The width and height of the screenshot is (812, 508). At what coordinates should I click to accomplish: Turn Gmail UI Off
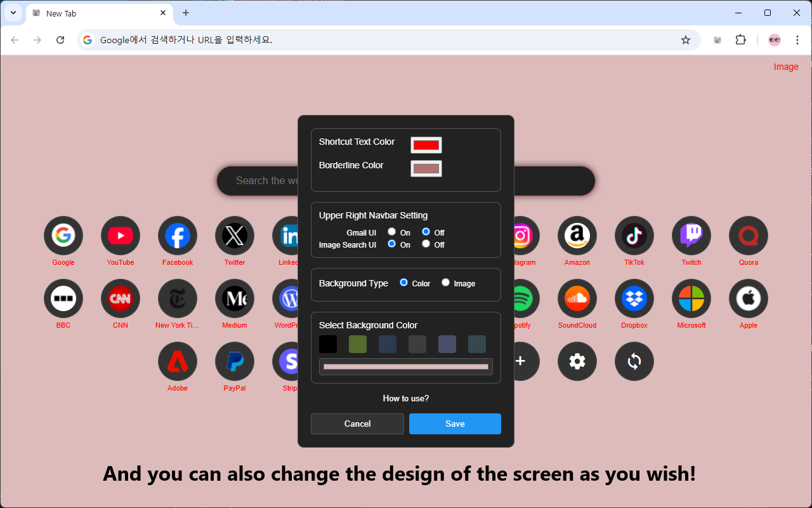[426, 232]
